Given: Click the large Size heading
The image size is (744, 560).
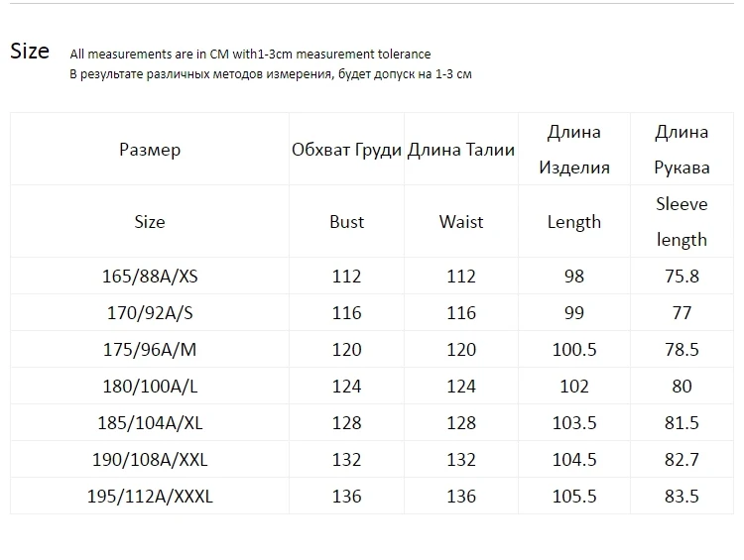Looking at the screenshot, I should (30, 51).
